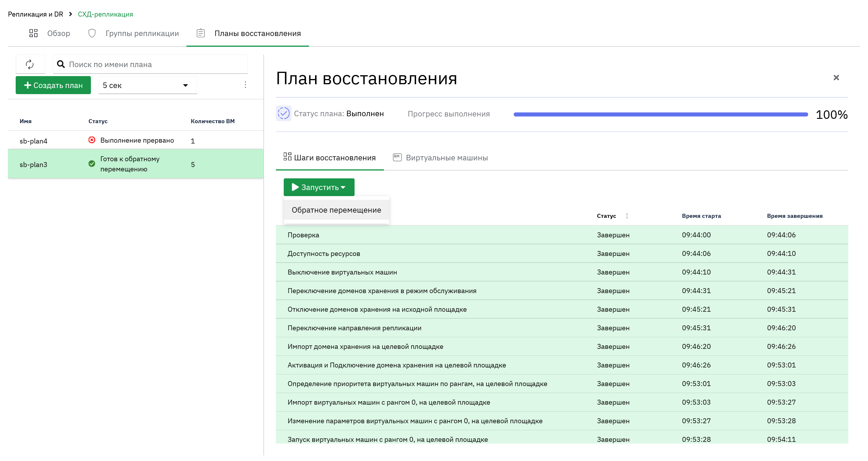This screenshot has width=868, height=461.
Task: Select Переключение направления репликации step
Action: [x=562, y=328]
